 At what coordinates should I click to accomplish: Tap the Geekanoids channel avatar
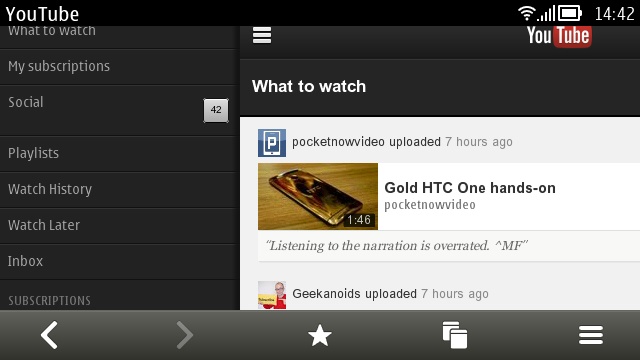(x=272, y=295)
